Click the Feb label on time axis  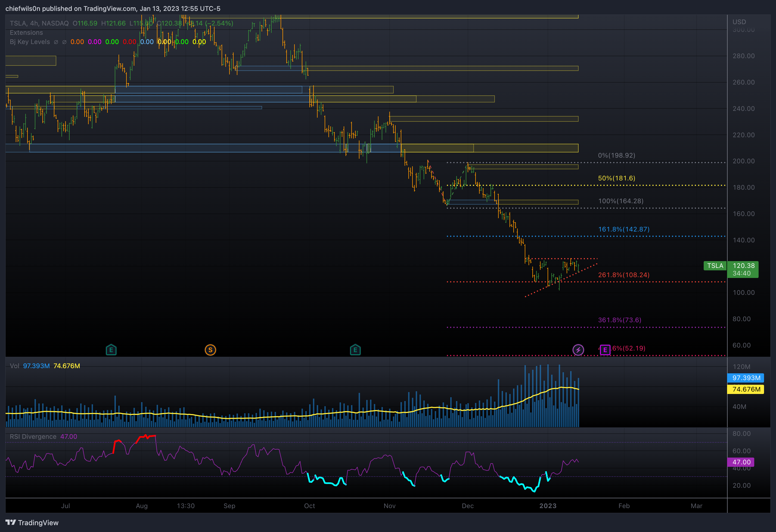[624, 506]
